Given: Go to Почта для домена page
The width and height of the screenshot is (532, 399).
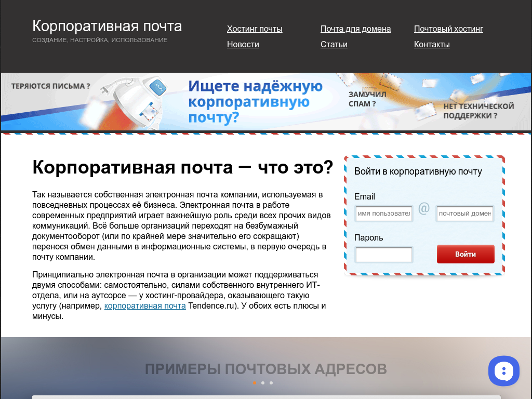Looking at the screenshot, I should (x=355, y=29).
